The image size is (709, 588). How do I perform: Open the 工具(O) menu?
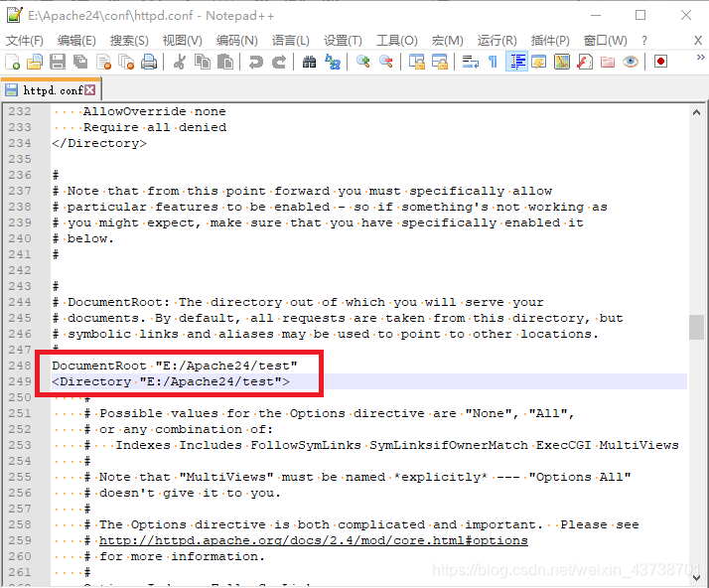coord(397,41)
